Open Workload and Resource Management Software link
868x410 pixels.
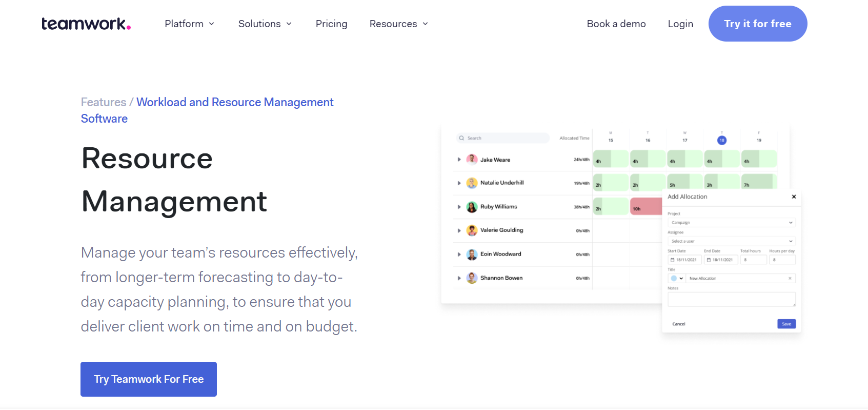207,110
